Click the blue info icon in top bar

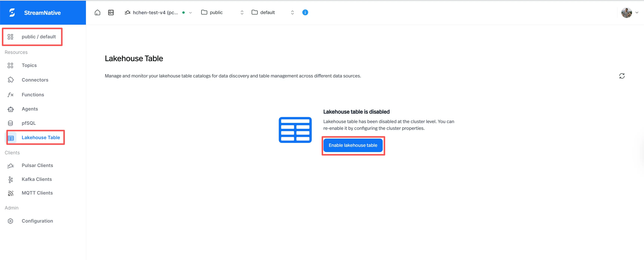pyautogui.click(x=305, y=12)
